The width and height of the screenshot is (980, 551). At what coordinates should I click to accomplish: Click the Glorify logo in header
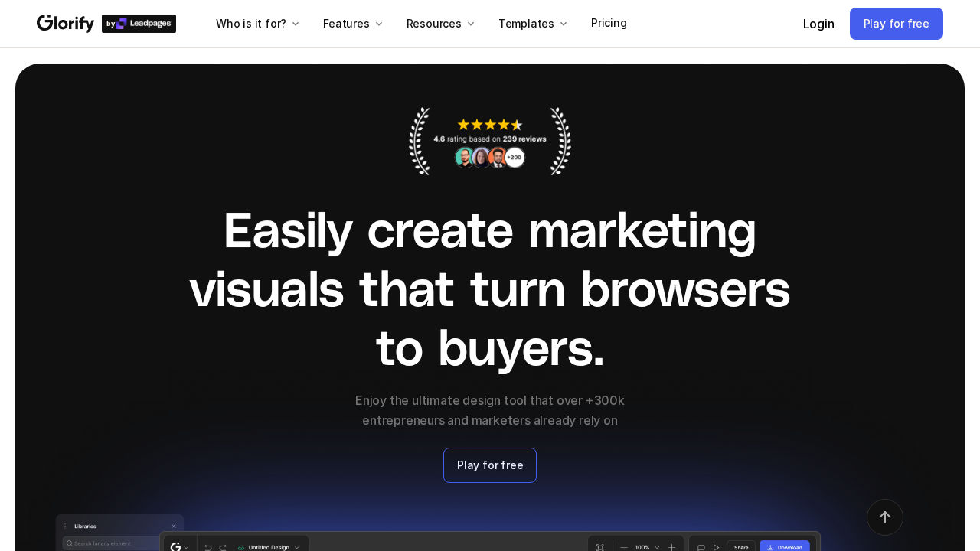click(65, 24)
